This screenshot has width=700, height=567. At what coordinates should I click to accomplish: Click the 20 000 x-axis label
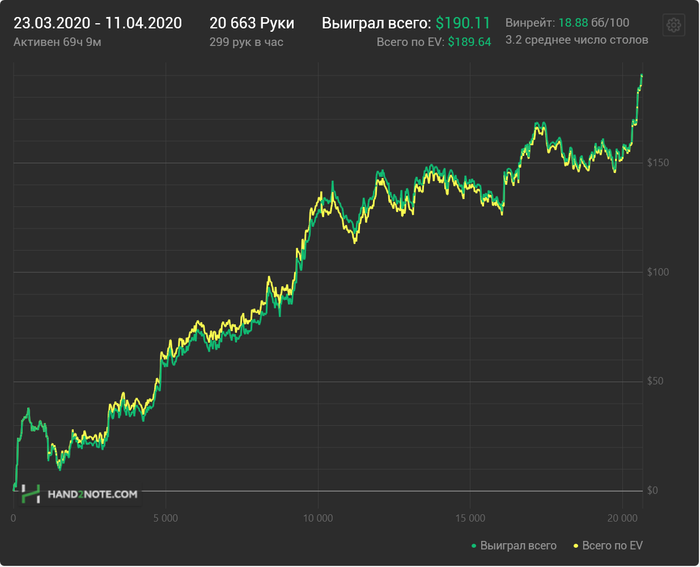point(622,518)
